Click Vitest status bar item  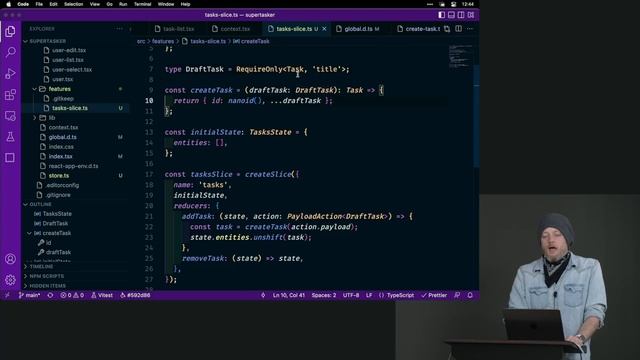point(102,295)
